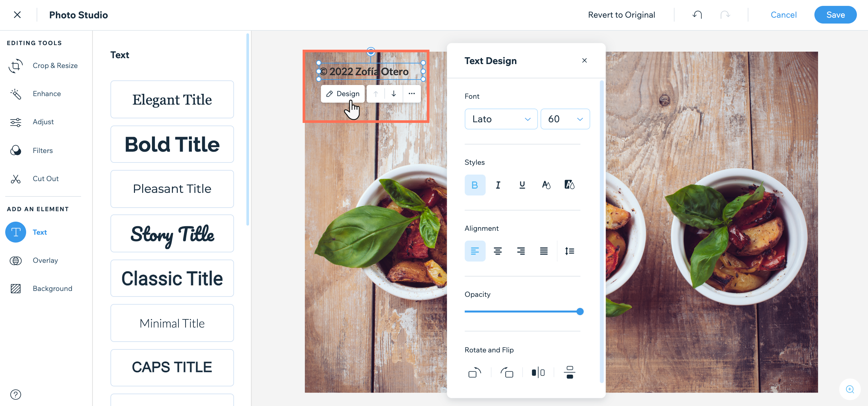Screen dimensions: 868x406
Task: Select the Enhance tool
Action: (46, 93)
